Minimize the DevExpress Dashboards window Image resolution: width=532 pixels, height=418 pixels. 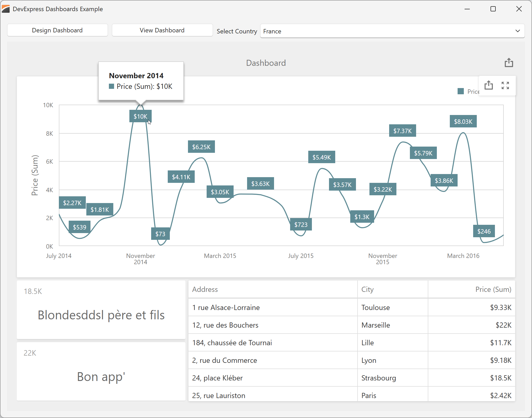[x=467, y=9]
